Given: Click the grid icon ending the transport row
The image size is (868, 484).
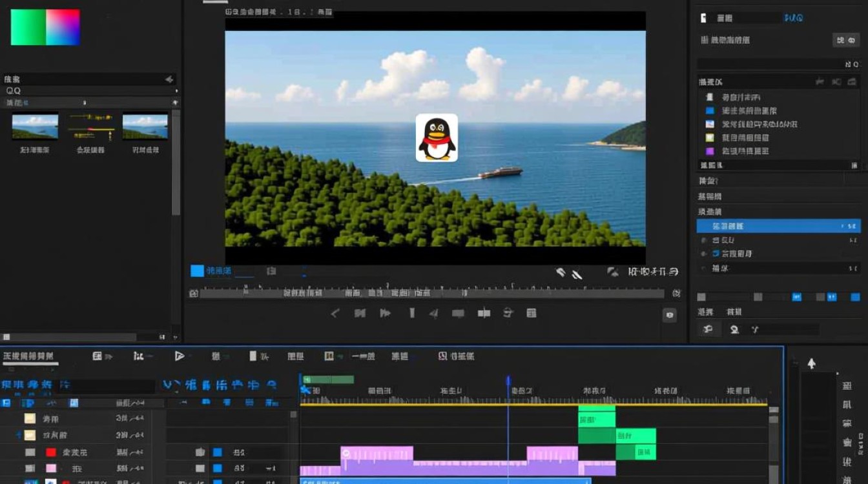Looking at the screenshot, I should pyautogui.click(x=532, y=314).
